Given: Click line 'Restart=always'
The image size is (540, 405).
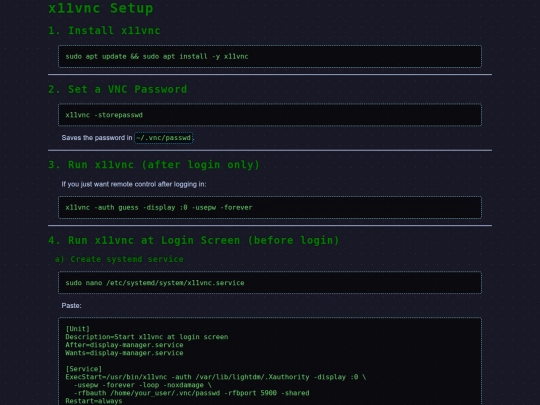Looking at the screenshot, I should coord(94,401).
